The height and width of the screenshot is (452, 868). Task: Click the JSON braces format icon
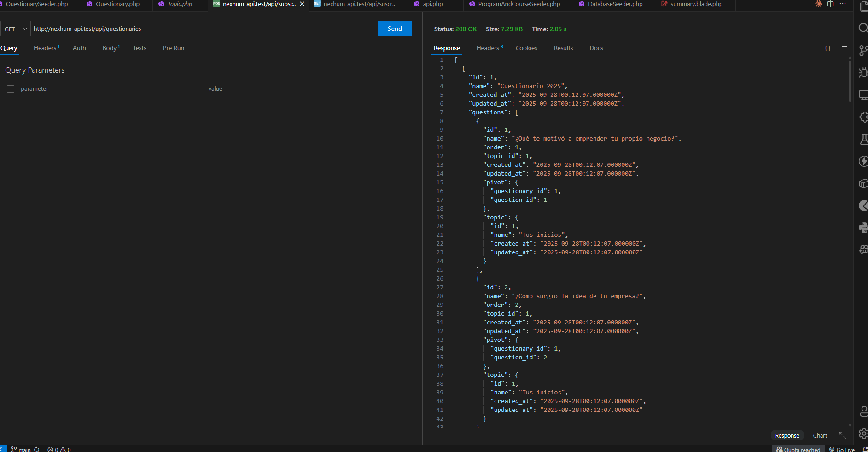click(x=827, y=48)
